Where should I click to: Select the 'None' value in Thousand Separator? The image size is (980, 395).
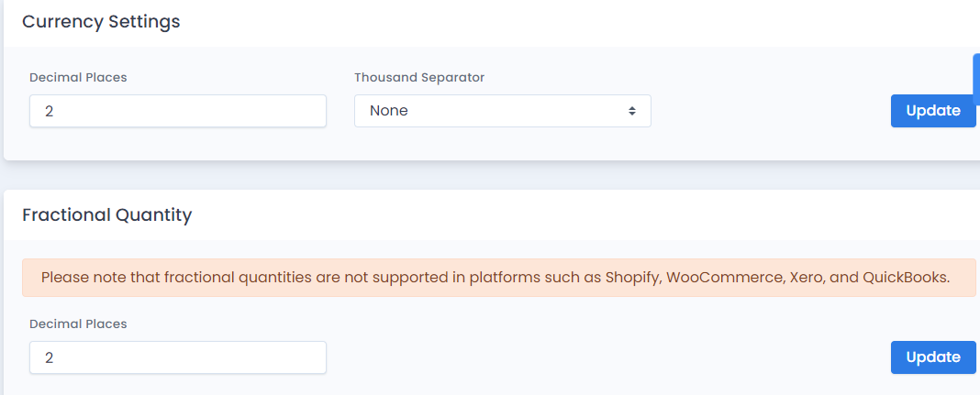click(389, 111)
